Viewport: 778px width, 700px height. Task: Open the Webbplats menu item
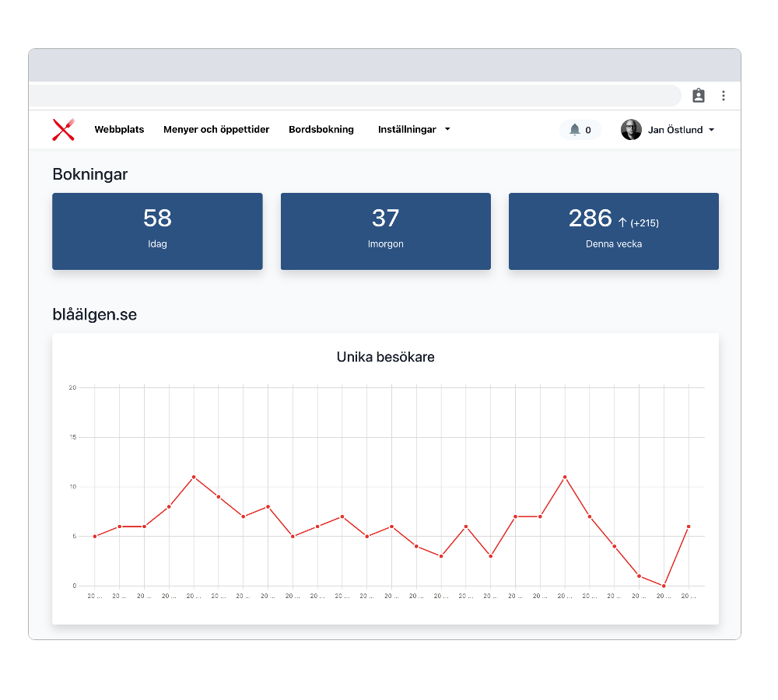tap(119, 129)
